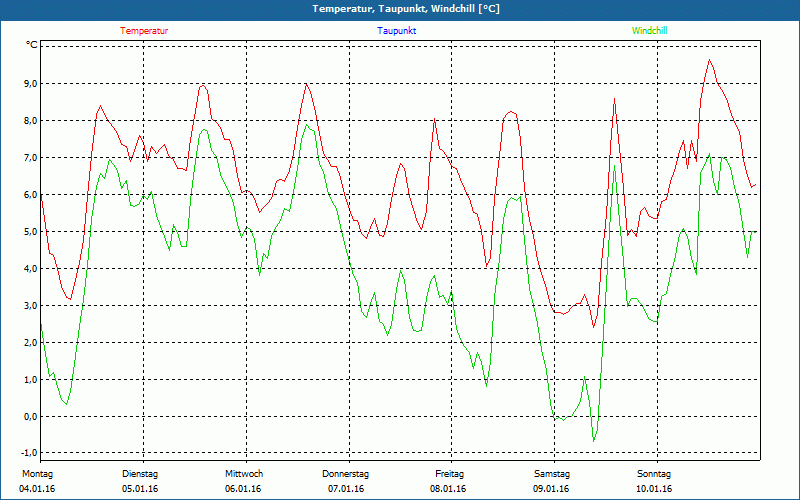Click the chart title Temperatur, Taupunkt, Windchill
800x500 pixels.
tap(406, 9)
